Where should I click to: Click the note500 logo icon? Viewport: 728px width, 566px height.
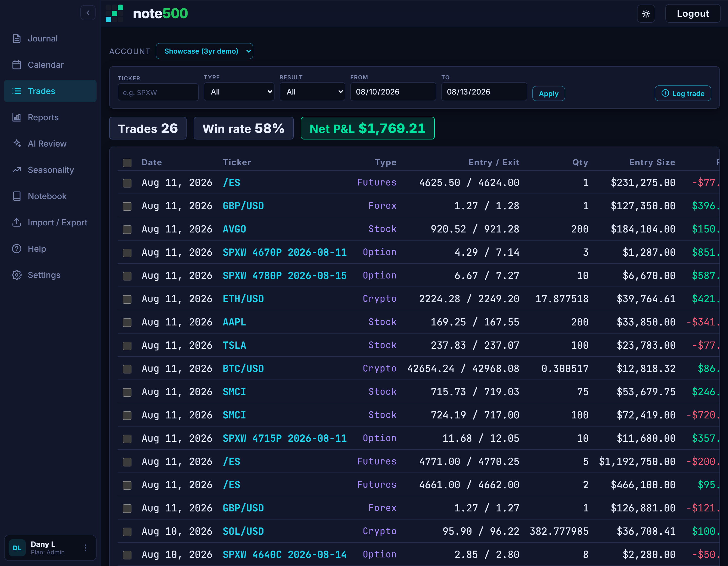tap(115, 13)
